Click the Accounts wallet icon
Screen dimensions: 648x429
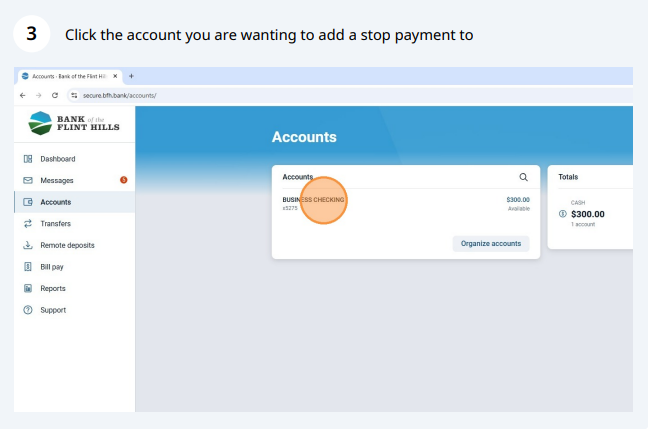coord(28,202)
